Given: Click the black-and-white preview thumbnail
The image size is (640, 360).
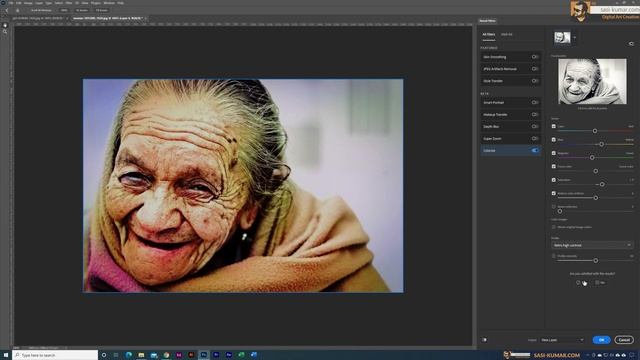Looking at the screenshot, I should click(x=592, y=81).
